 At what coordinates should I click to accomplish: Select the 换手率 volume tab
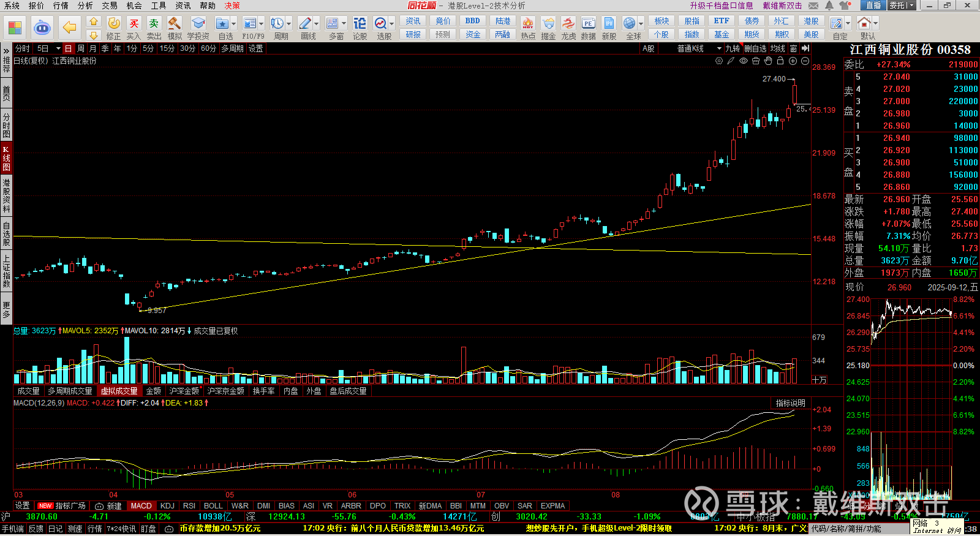pos(263,391)
